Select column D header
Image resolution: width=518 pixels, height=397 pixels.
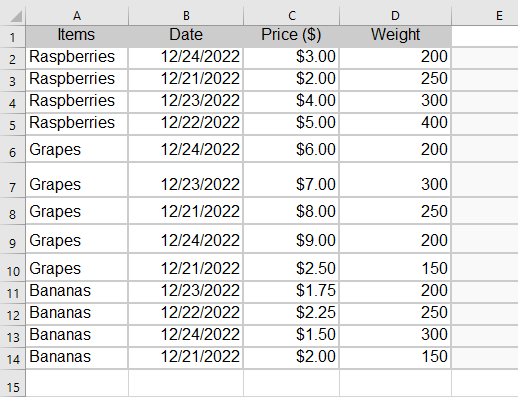point(395,16)
